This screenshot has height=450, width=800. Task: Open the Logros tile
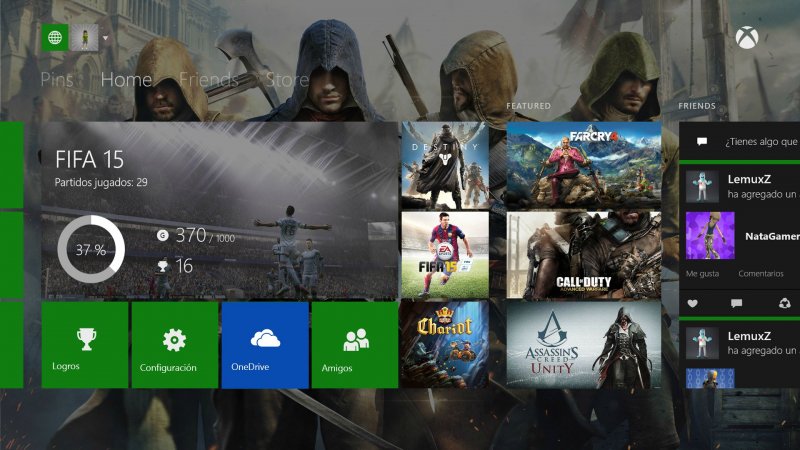85,345
